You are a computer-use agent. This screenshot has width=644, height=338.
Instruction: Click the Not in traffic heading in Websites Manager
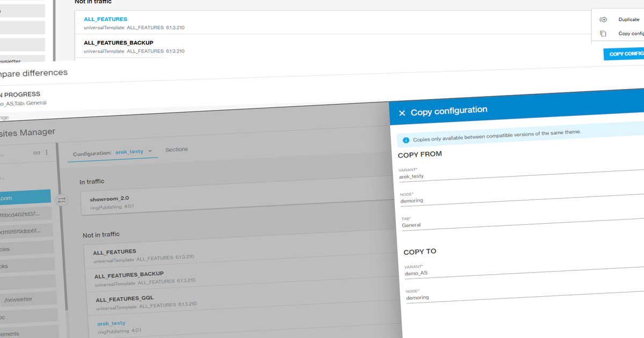tap(101, 234)
